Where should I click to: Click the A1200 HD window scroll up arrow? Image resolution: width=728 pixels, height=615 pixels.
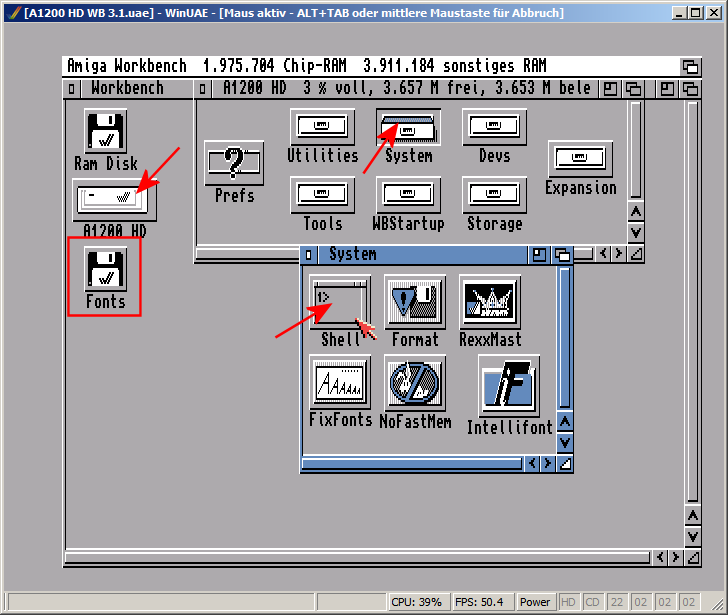click(x=636, y=212)
